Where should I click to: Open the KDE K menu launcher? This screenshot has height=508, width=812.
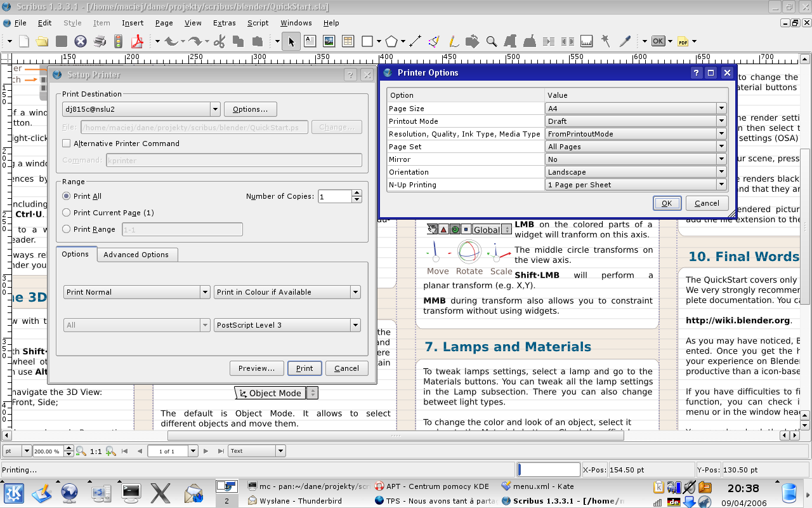14,492
